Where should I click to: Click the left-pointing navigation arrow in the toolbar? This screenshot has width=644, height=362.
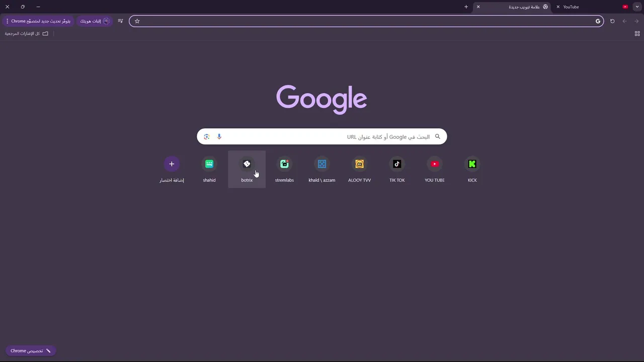pyautogui.click(x=625, y=21)
